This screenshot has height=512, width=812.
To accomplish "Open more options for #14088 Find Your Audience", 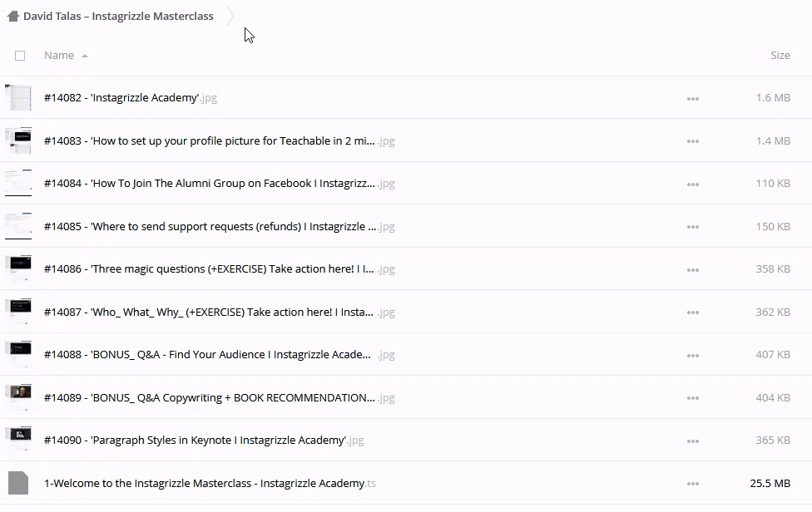I will pos(692,355).
